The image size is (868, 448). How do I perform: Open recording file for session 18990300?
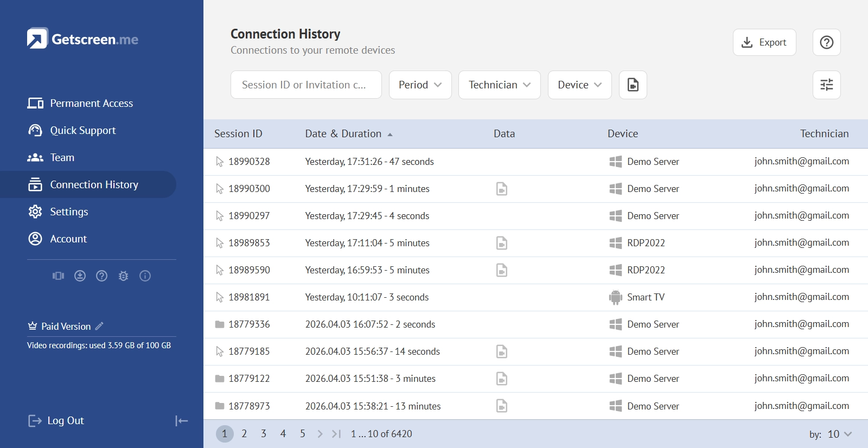click(502, 189)
